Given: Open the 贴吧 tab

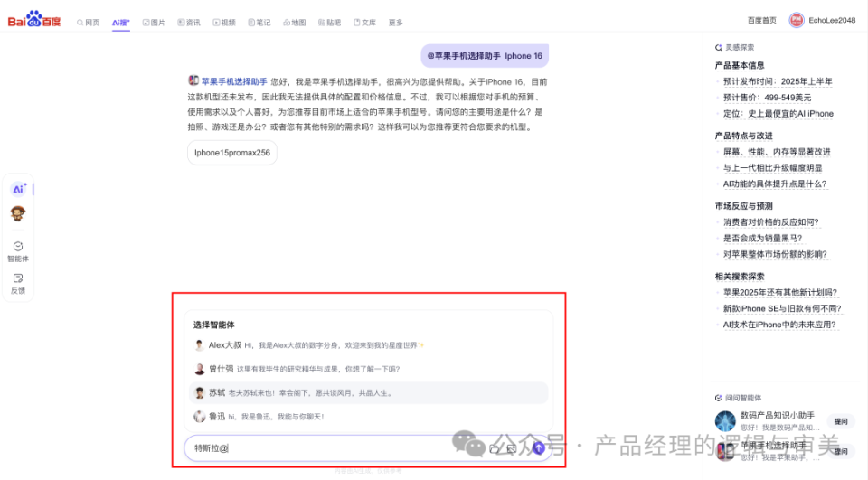Looking at the screenshot, I should [x=329, y=23].
